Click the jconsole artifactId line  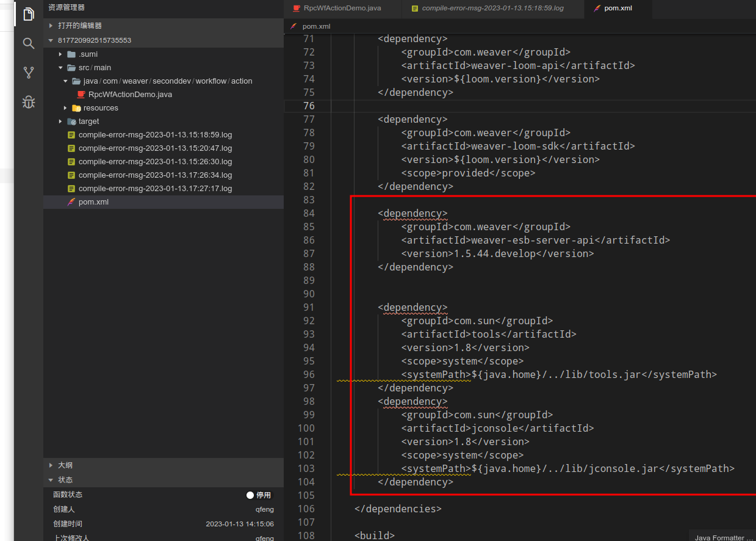(x=497, y=428)
